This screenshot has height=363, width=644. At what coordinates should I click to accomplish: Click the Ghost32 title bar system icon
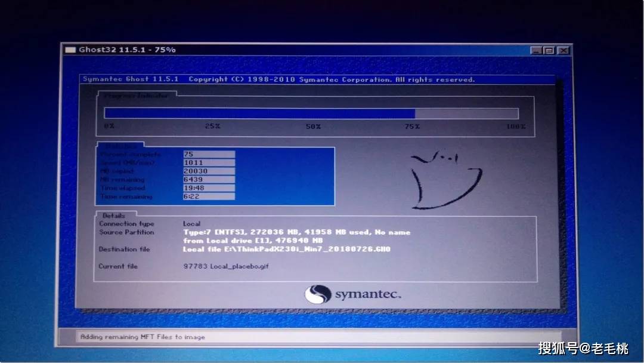(70, 50)
